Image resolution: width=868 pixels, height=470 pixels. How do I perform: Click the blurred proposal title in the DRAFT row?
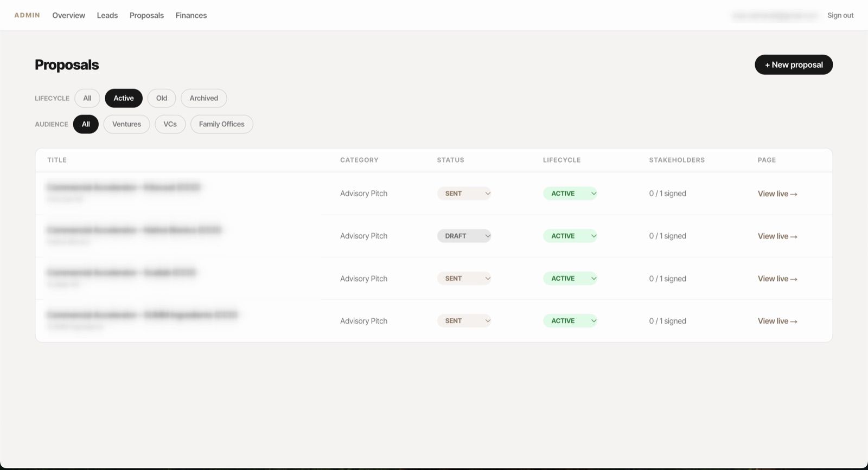pyautogui.click(x=134, y=230)
